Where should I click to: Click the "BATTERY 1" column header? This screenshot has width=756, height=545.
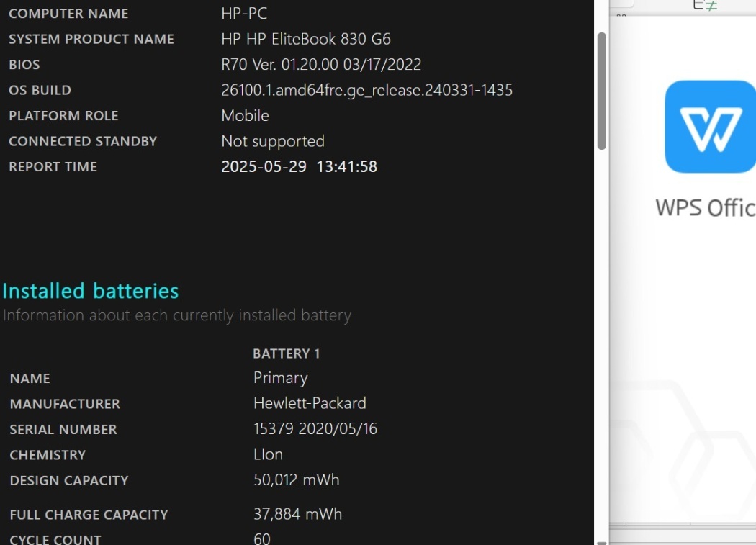point(287,353)
